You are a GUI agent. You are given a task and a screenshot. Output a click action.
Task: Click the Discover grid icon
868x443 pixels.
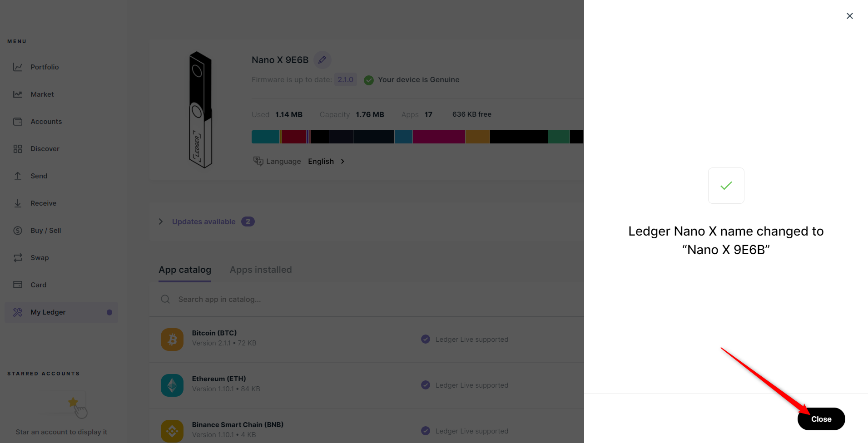coord(18,149)
